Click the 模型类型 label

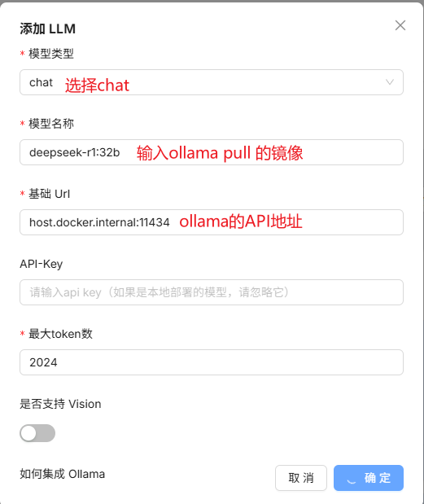coord(51,54)
